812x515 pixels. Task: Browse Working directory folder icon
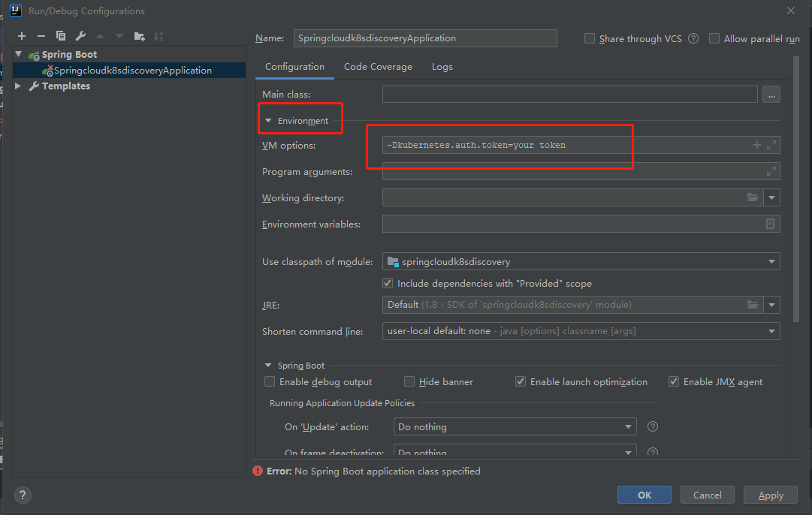click(753, 197)
